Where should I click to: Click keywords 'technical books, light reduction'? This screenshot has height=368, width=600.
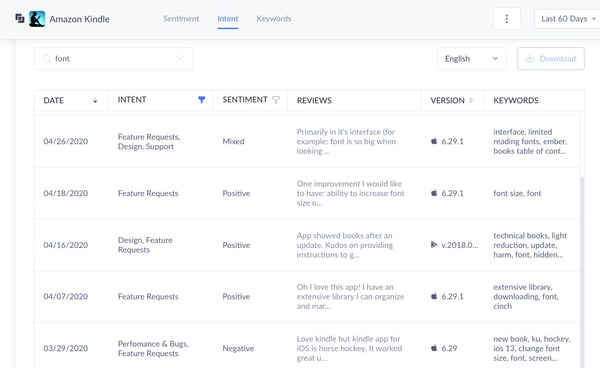[x=530, y=245]
